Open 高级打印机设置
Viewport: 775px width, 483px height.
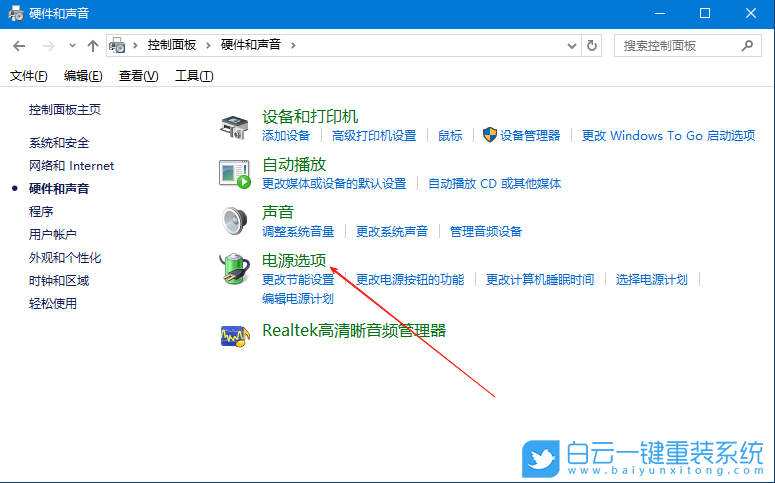click(x=374, y=136)
